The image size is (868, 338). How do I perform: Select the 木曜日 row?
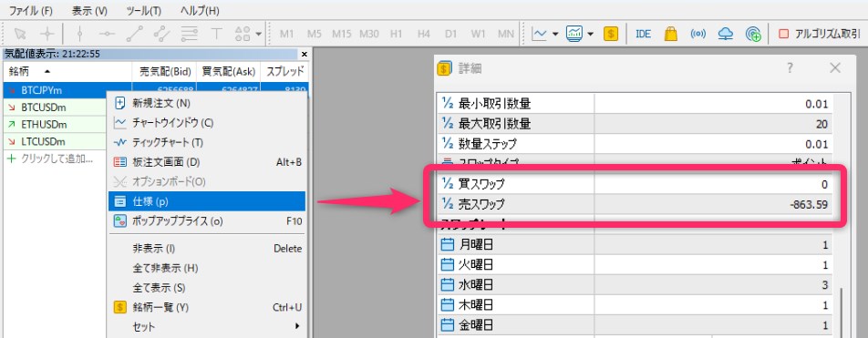coord(635,304)
